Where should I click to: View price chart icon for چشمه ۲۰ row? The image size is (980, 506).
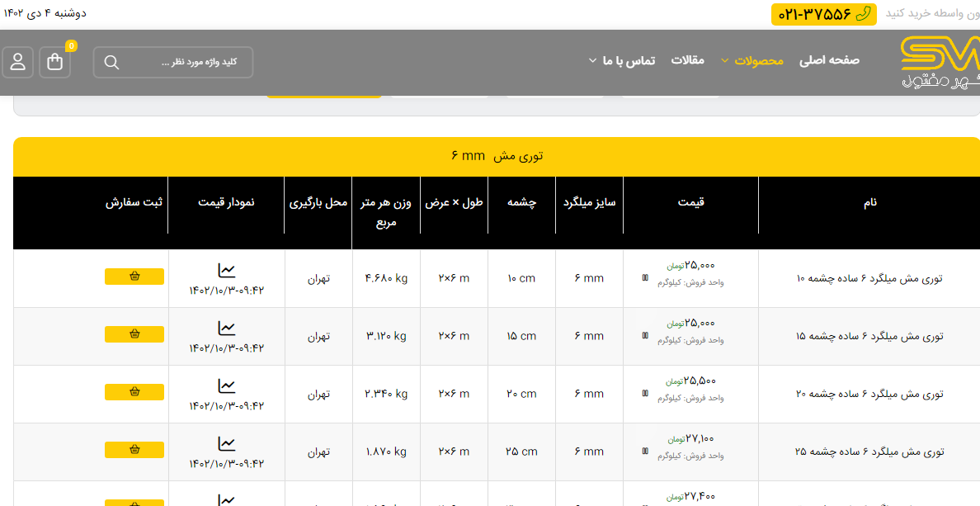[227, 385]
